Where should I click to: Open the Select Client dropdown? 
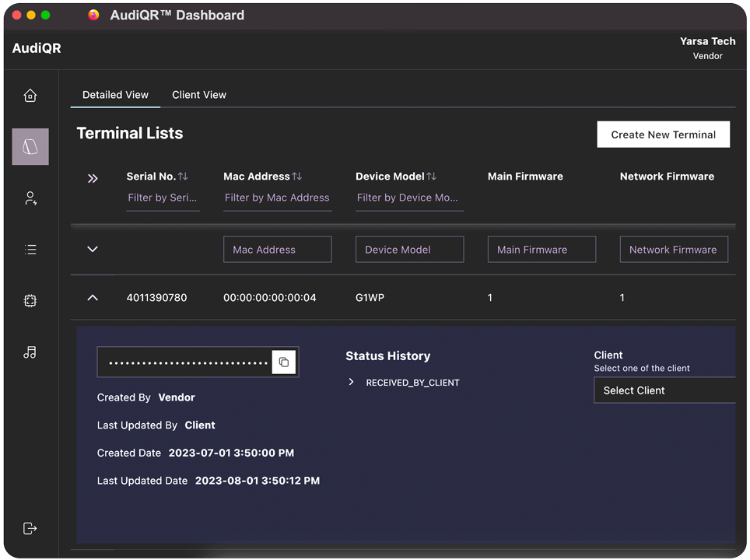pos(665,390)
